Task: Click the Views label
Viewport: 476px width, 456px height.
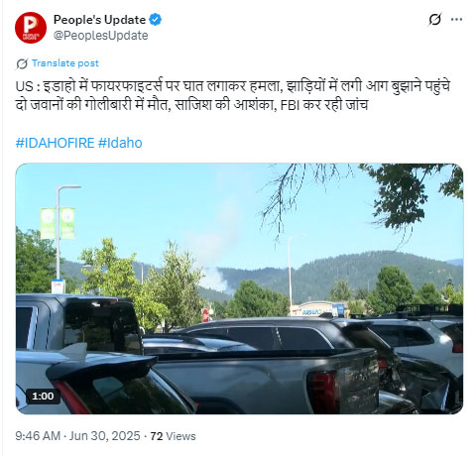Action: tap(180, 436)
